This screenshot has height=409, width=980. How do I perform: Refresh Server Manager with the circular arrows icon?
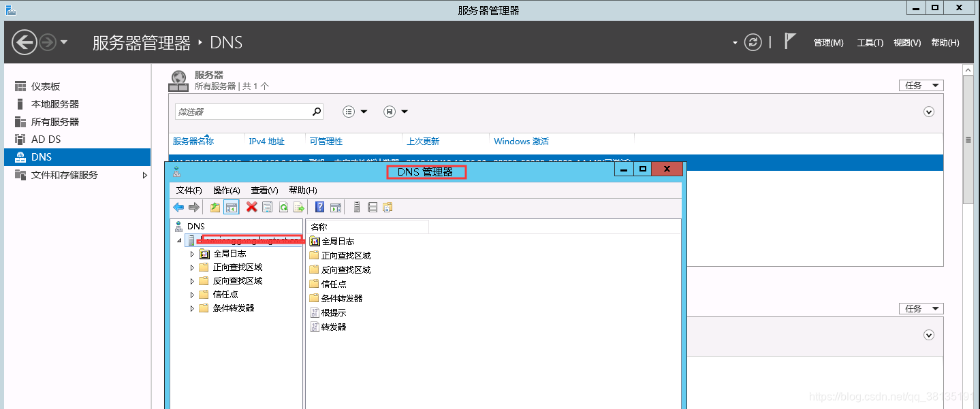pos(753,42)
